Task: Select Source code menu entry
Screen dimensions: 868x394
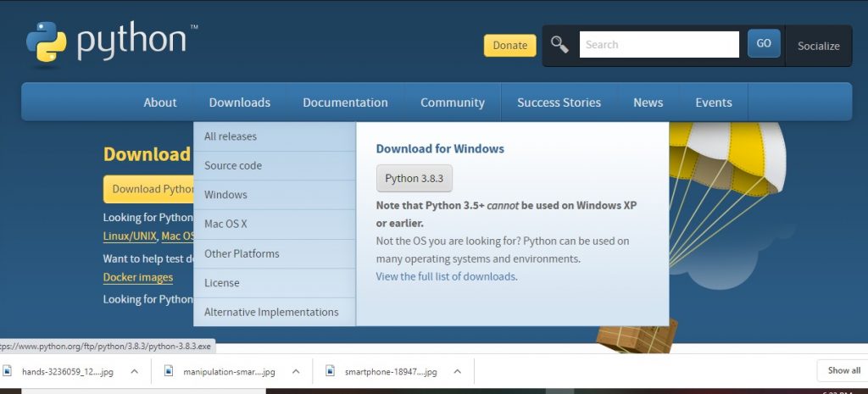Action: [x=275, y=165]
